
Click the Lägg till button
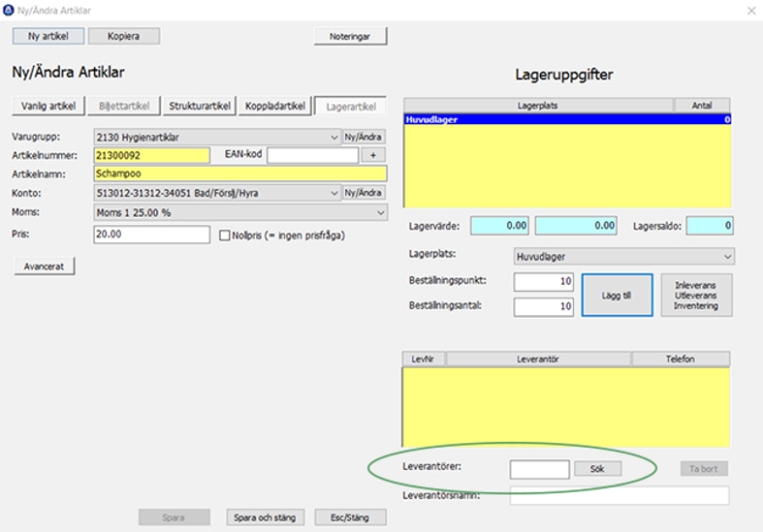click(617, 296)
